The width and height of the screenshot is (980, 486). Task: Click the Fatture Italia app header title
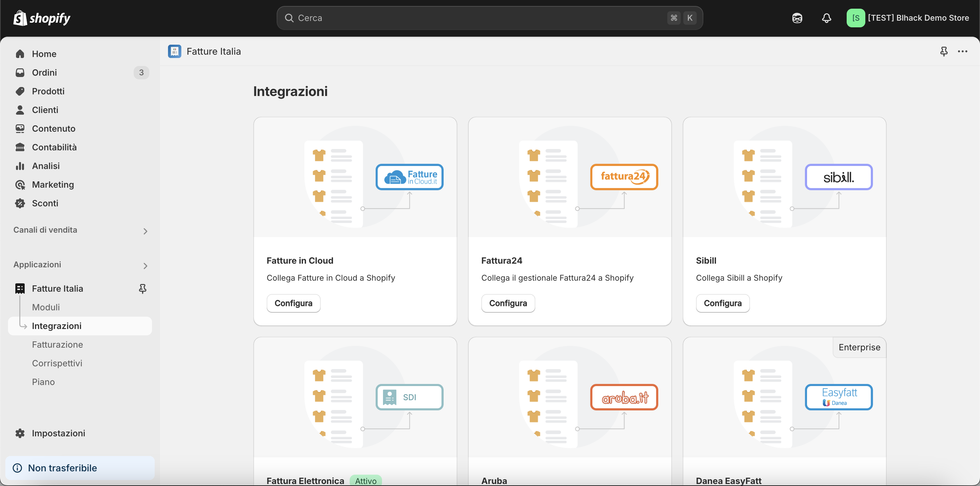tap(213, 51)
